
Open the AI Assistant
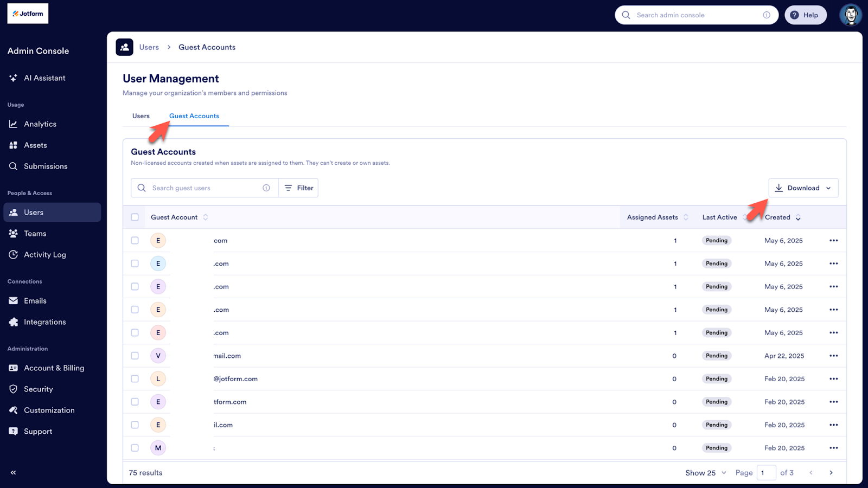click(x=43, y=78)
